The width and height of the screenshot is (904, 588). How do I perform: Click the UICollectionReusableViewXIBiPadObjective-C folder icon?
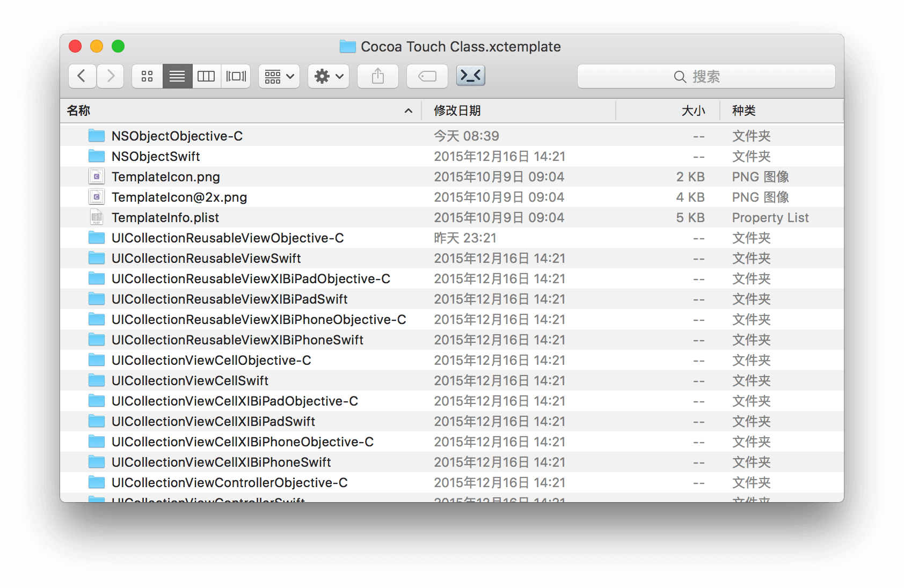click(97, 278)
